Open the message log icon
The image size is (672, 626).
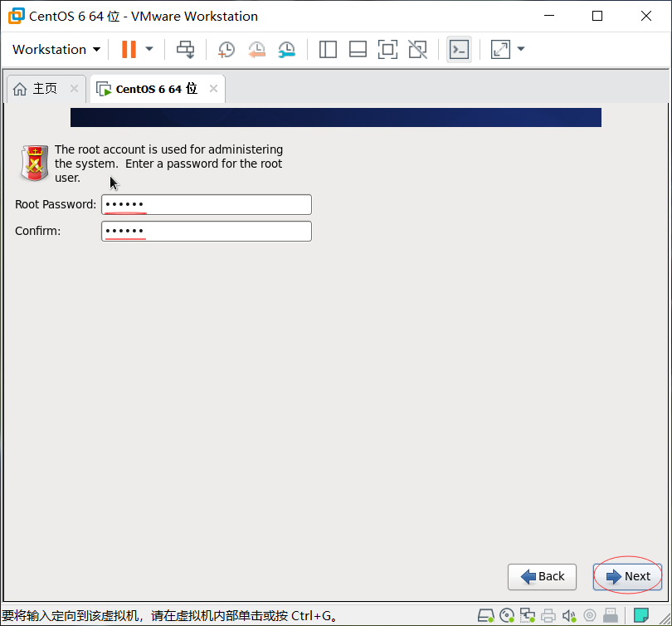(x=640, y=615)
